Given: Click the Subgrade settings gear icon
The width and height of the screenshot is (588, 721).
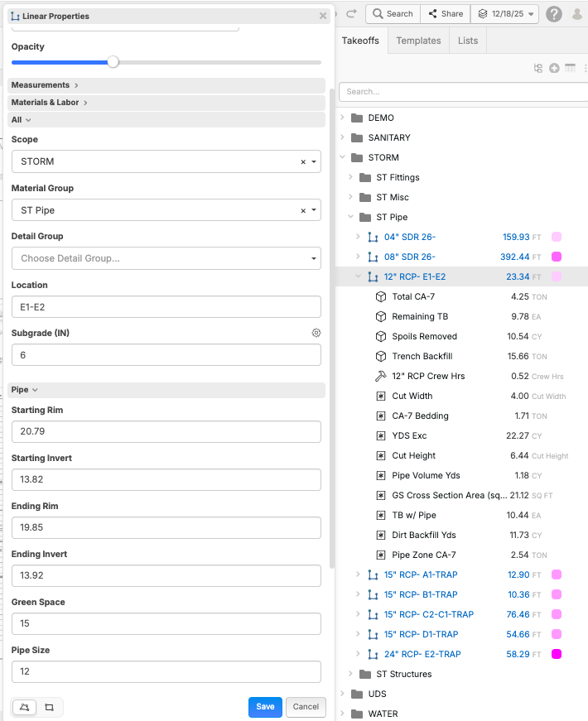Looking at the screenshot, I should point(316,333).
